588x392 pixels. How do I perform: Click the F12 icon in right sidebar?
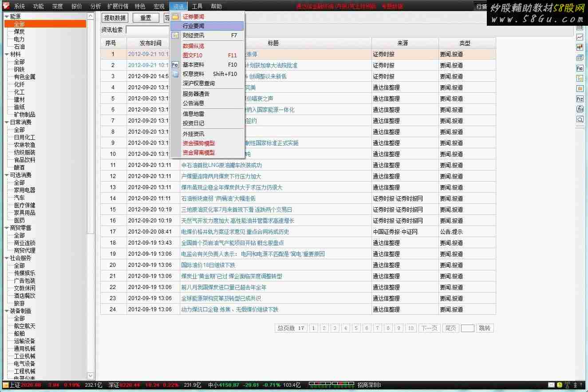coord(580,99)
